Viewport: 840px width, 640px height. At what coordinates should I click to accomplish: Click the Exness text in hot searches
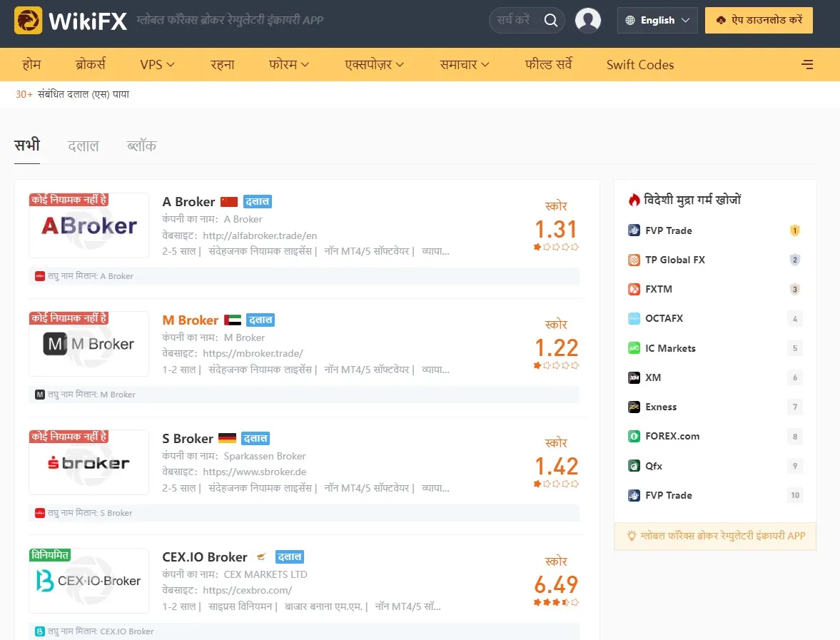coord(661,407)
